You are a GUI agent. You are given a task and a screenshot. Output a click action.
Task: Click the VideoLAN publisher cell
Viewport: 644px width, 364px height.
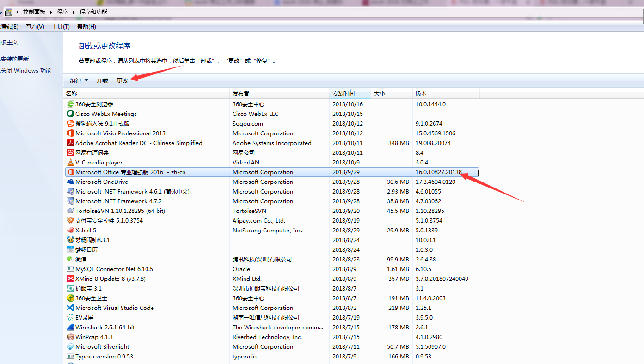[246, 162]
